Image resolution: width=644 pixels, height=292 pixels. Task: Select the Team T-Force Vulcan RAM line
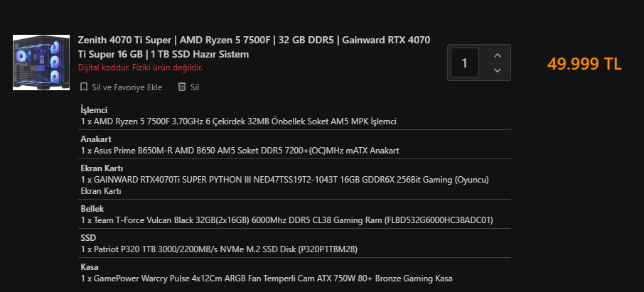(286, 220)
